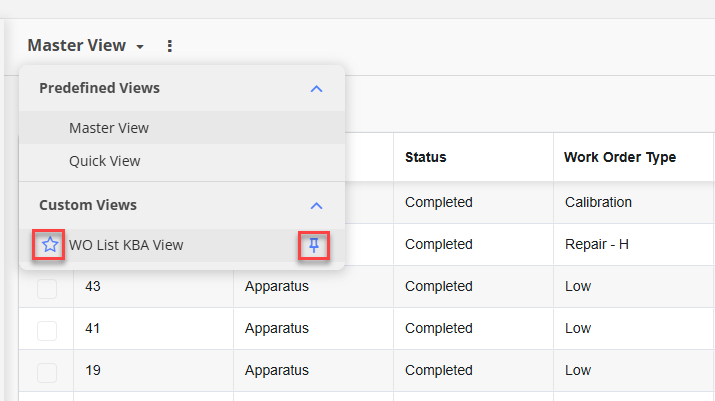The width and height of the screenshot is (715, 401).
Task: Pin the WO List KBA View
Action: click(314, 245)
